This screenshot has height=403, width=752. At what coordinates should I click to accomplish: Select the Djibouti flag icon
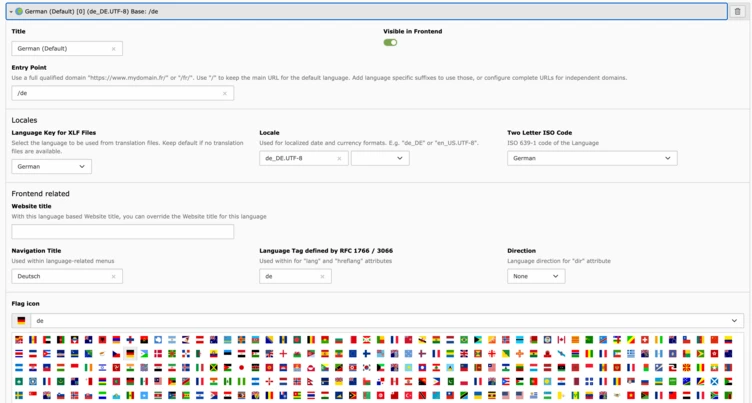point(144,354)
